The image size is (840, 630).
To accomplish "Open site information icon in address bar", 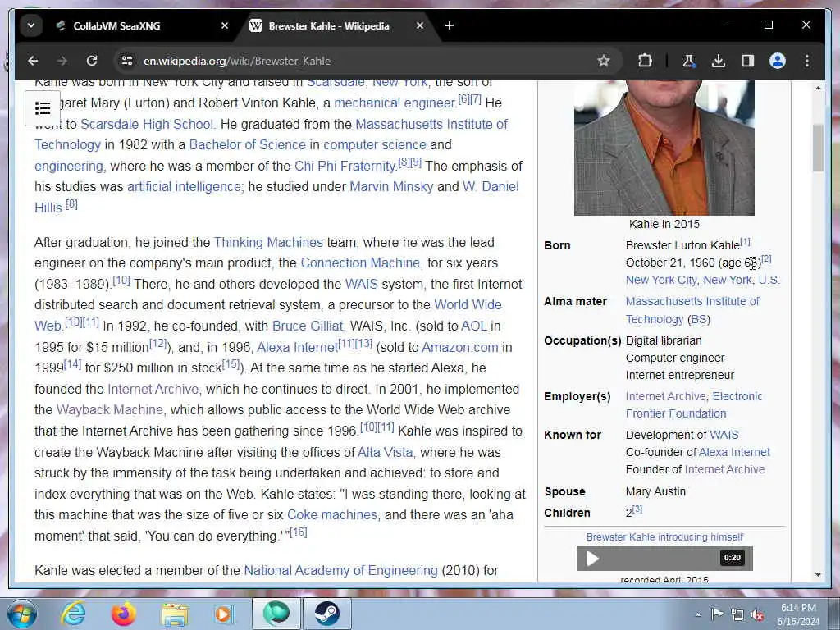I will (x=127, y=61).
